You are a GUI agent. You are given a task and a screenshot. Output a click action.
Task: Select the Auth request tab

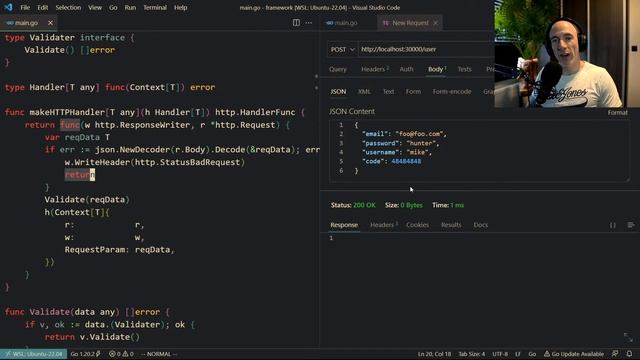[x=406, y=69]
